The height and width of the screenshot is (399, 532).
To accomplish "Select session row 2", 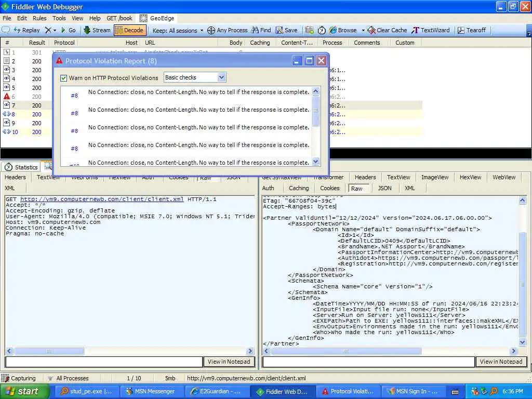I will point(26,61).
